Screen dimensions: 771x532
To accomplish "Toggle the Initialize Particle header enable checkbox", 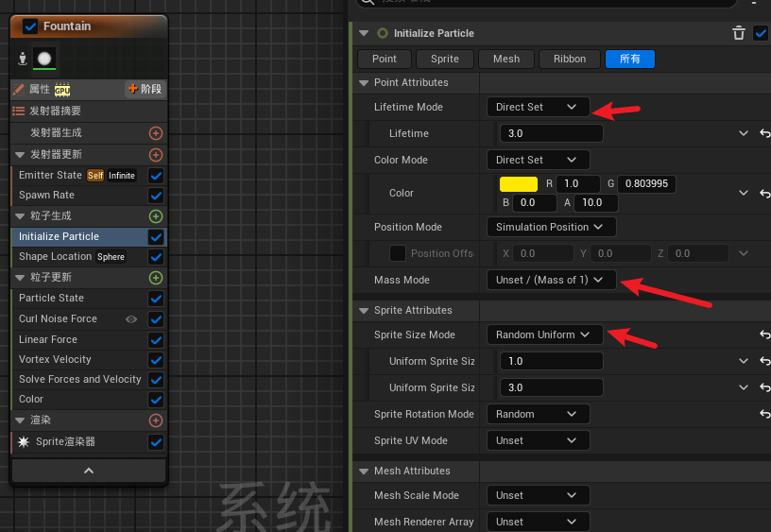I will pyautogui.click(x=761, y=33).
